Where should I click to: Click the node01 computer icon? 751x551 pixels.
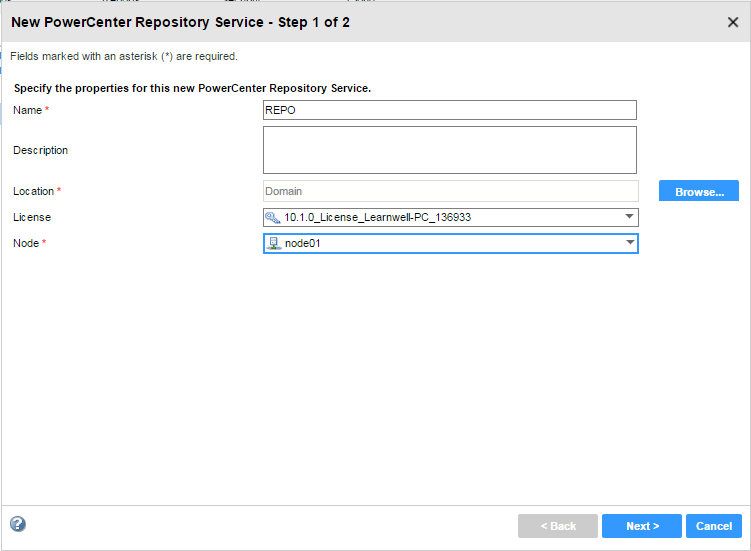(273, 243)
